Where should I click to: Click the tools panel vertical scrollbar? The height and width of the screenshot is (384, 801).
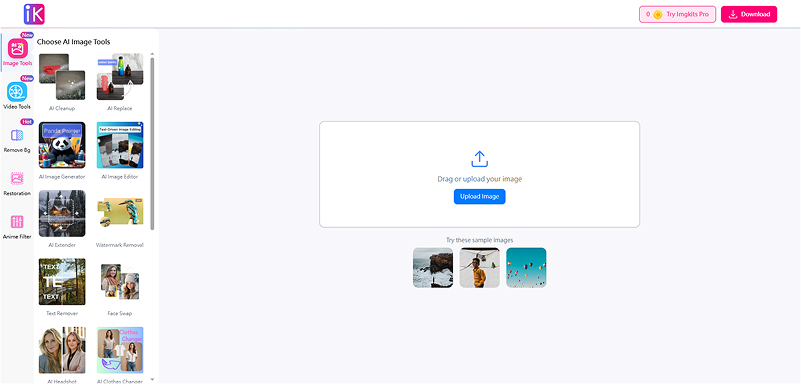coord(152,143)
